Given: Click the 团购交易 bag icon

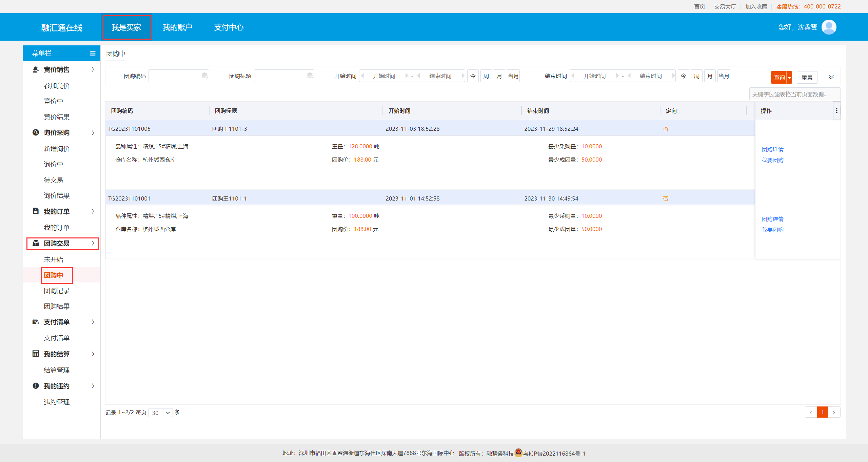Looking at the screenshot, I should coord(36,243).
